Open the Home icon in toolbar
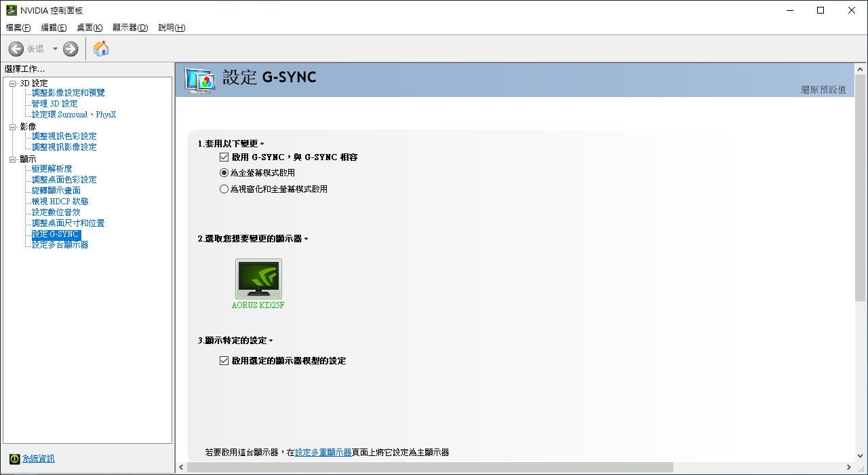 pyautogui.click(x=101, y=49)
